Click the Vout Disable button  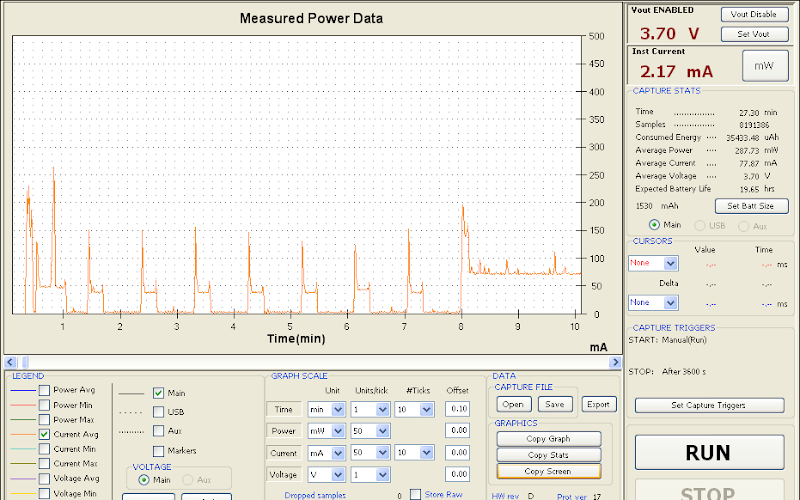(x=755, y=14)
